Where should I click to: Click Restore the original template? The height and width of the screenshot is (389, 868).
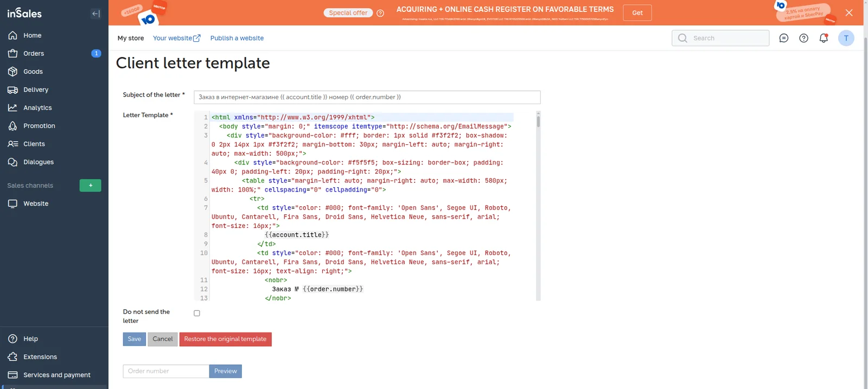[x=225, y=339]
